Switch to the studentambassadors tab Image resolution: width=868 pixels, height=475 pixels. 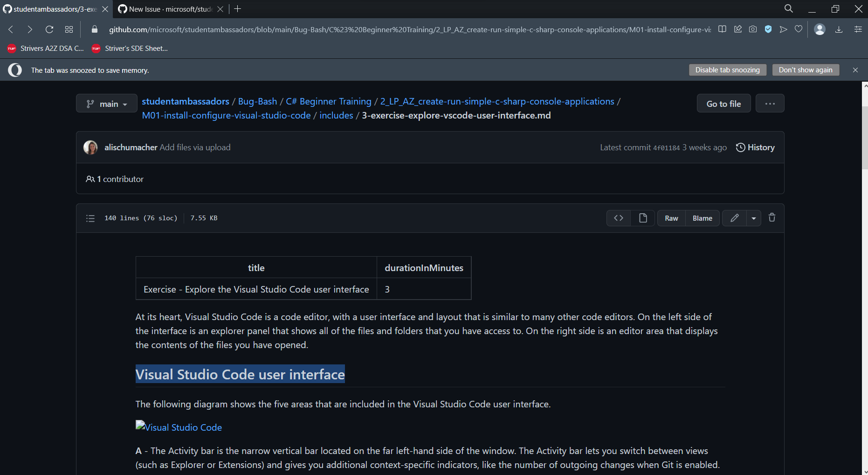55,9
